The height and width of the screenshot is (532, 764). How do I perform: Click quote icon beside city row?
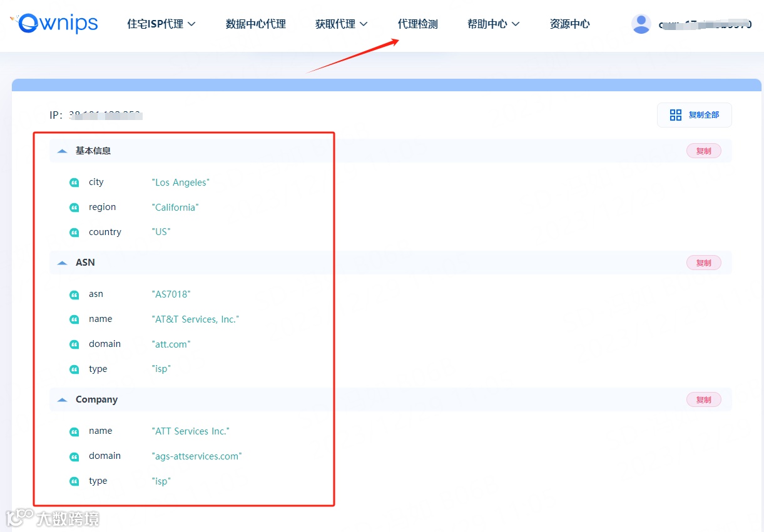tap(74, 183)
